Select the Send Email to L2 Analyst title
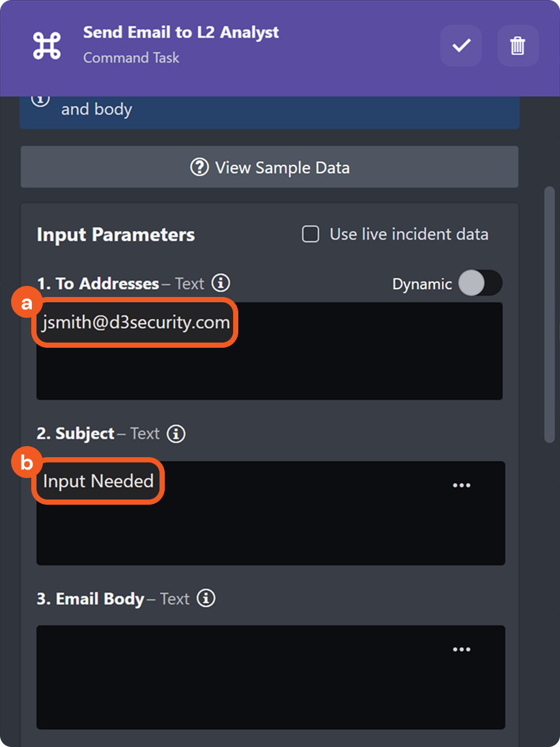This screenshot has width=560, height=747. 180,32
